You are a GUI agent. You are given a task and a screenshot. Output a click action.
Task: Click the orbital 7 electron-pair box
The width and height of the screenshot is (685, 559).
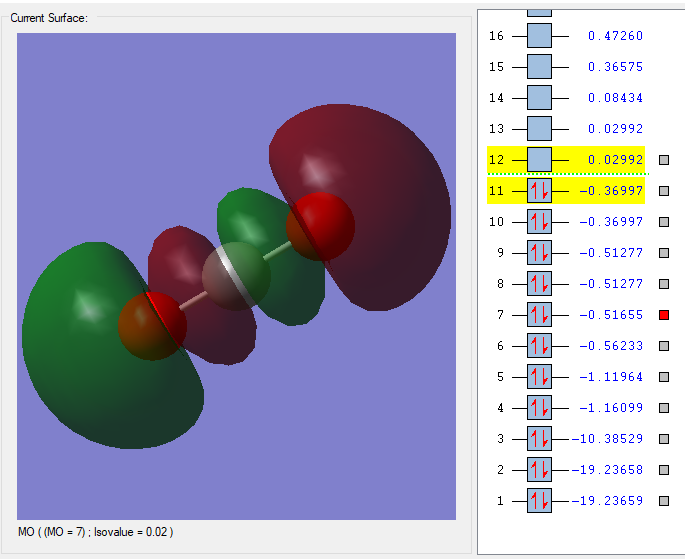coord(539,315)
